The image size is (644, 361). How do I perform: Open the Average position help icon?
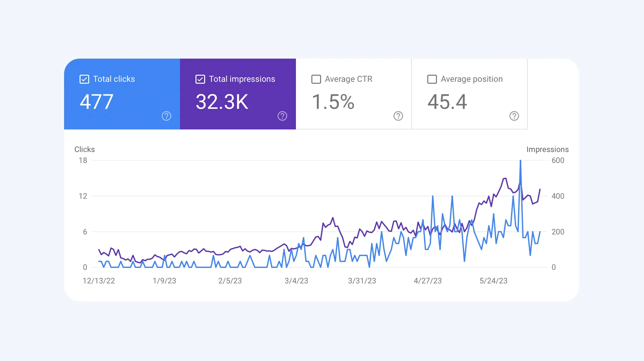[514, 116]
